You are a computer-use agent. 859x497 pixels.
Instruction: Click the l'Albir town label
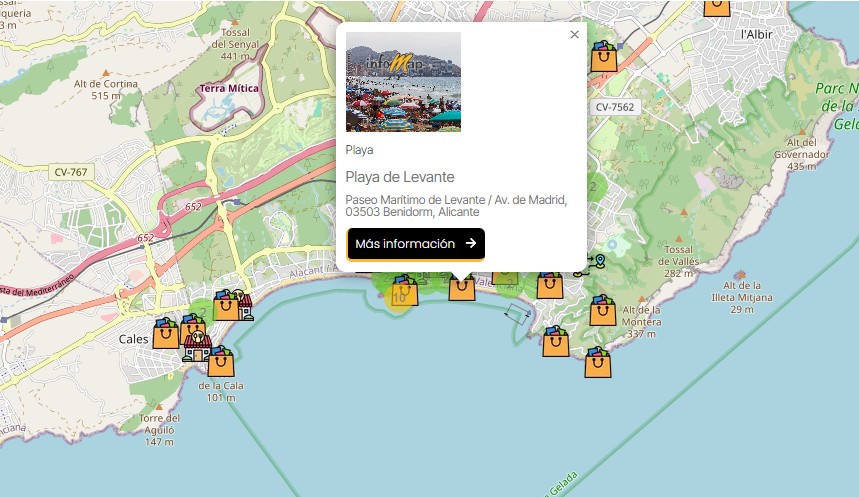pyautogui.click(x=757, y=35)
